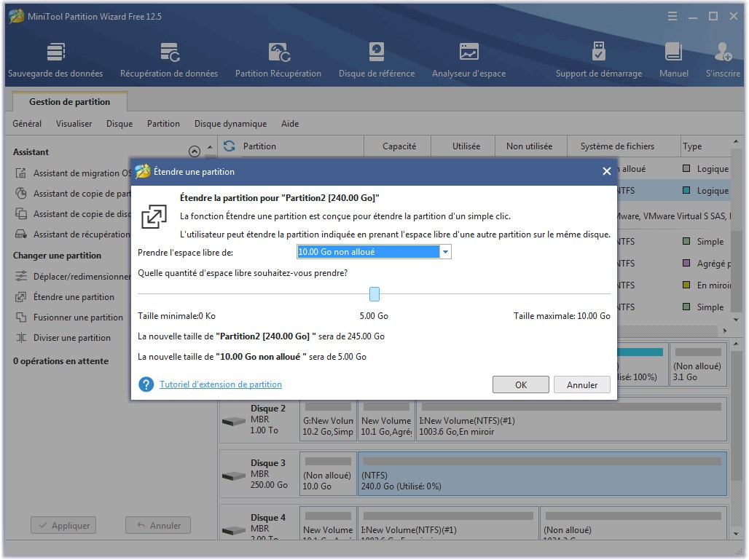Click Disque 2 drive icon
This screenshot has width=749, height=560.
pyautogui.click(x=234, y=422)
